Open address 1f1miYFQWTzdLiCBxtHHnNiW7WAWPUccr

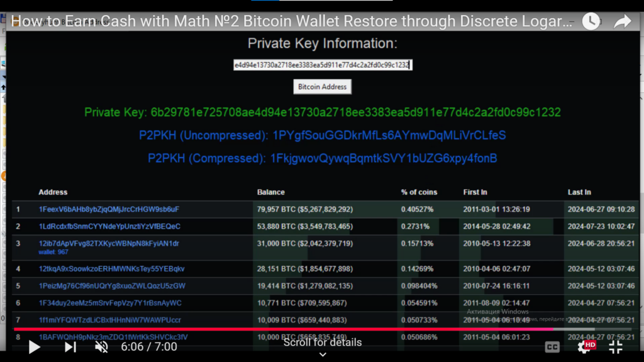[109, 320]
